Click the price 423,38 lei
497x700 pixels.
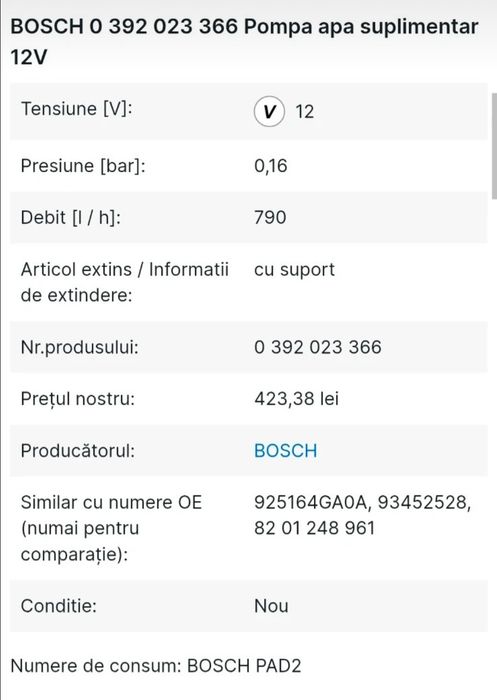[x=297, y=399]
